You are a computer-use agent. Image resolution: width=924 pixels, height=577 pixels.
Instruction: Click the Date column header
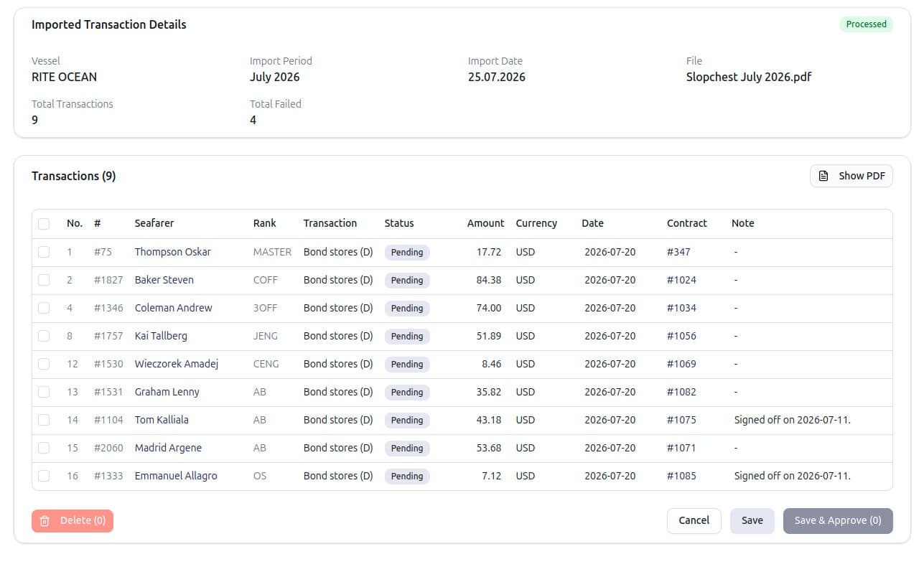click(x=592, y=223)
